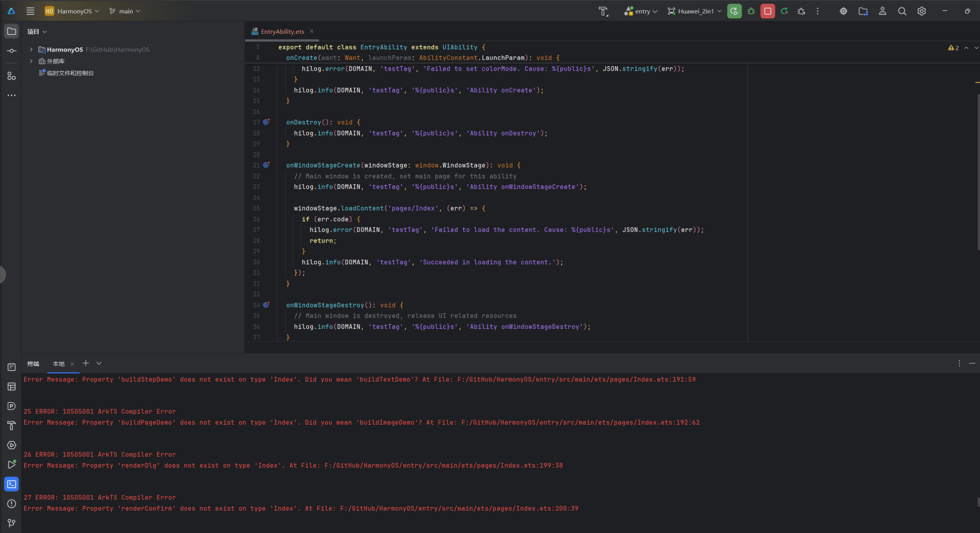Click the Search everywhere magnifier icon

coord(902,11)
